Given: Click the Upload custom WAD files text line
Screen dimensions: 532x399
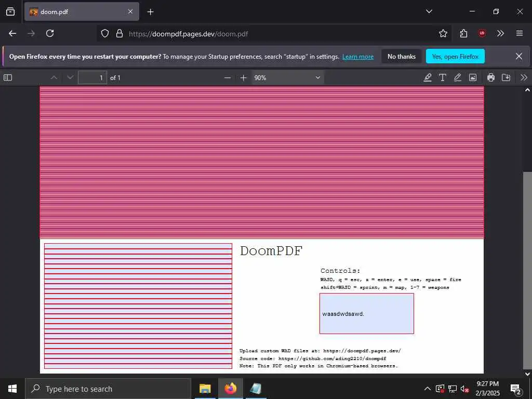Looking at the screenshot, I should [320, 351].
